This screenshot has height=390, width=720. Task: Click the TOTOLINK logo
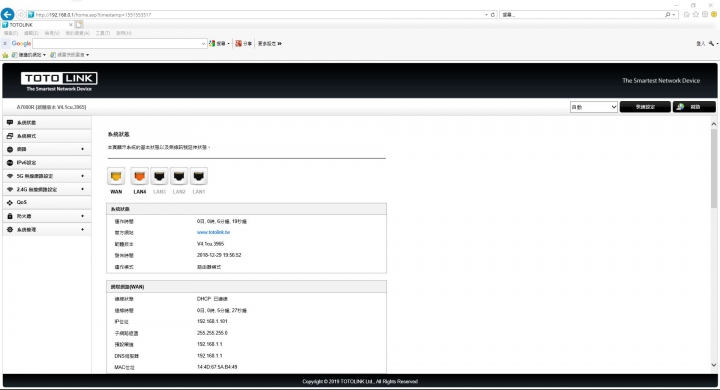[59, 81]
